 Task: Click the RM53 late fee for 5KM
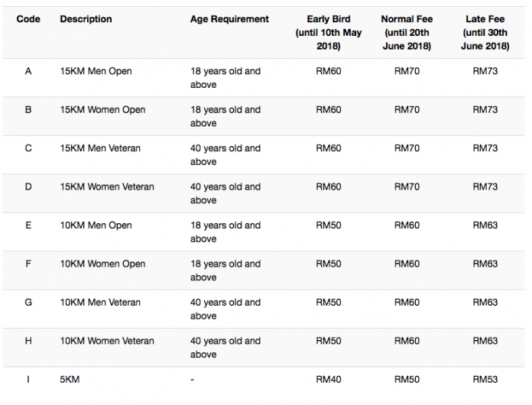pyautogui.click(x=485, y=379)
